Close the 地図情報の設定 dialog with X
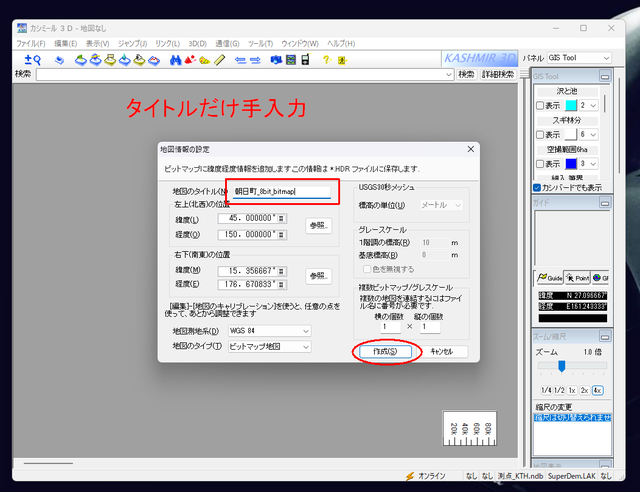The width and height of the screenshot is (640, 492). (471, 149)
